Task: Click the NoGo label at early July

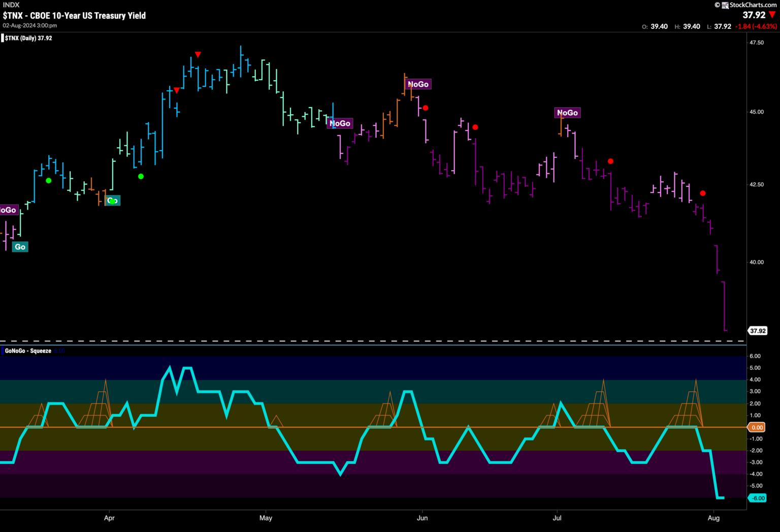Action: [567, 113]
